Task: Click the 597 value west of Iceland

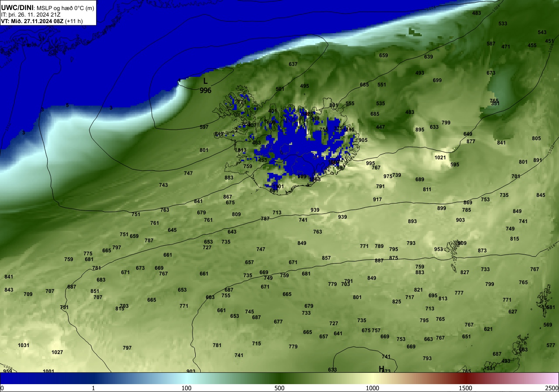Action: (204, 127)
